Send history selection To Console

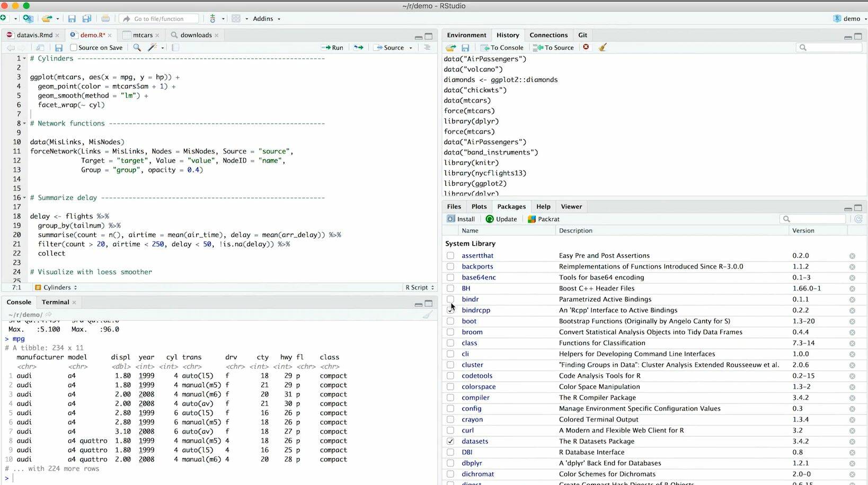click(x=501, y=48)
